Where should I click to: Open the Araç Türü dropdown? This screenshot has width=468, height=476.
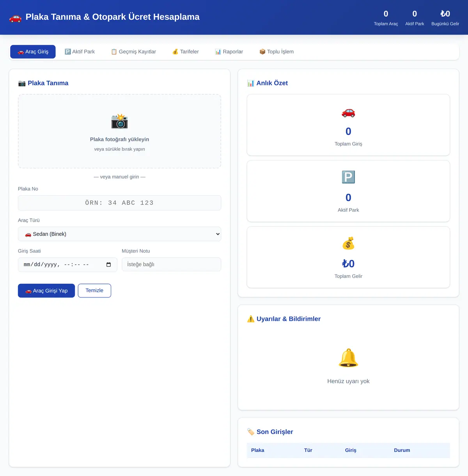(119, 234)
